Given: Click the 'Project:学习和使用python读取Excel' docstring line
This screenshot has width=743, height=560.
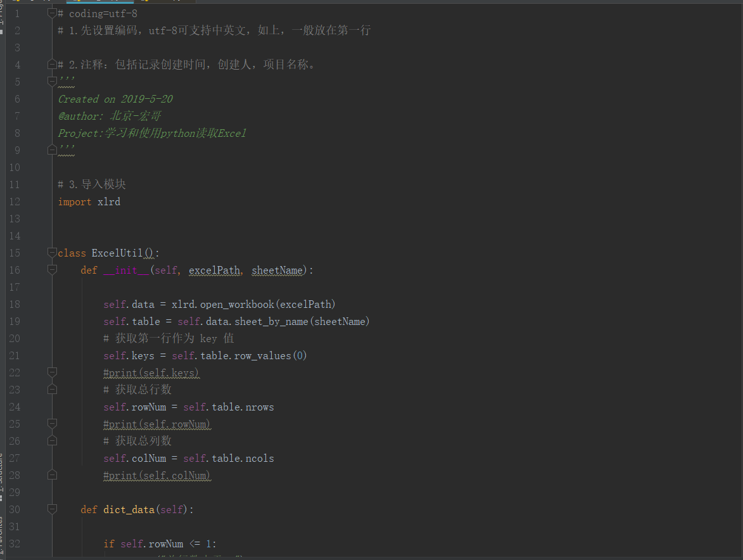Looking at the screenshot, I should pyautogui.click(x=152, y=133).
